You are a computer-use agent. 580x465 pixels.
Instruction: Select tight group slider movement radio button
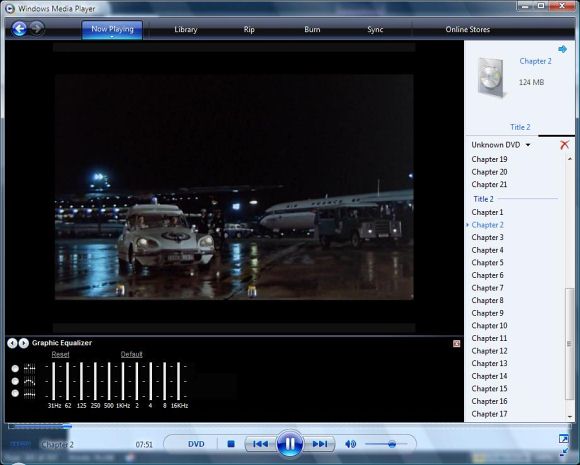pyautogui.click(x=15, y=393)
